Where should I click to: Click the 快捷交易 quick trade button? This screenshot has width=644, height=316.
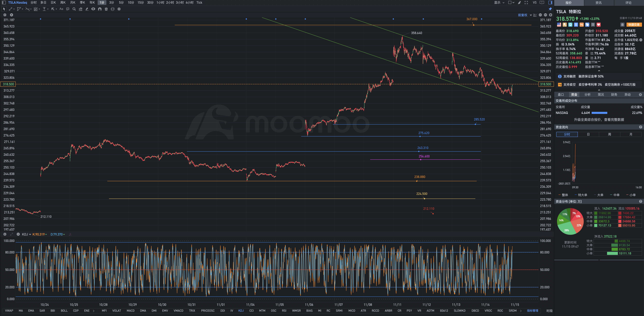click(634, 24)
